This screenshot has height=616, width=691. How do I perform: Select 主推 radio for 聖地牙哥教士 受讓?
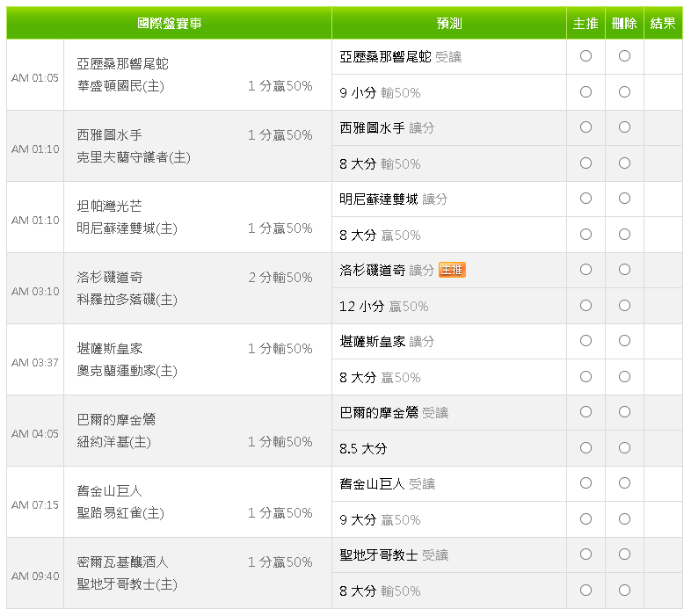[x=586, y=554]
